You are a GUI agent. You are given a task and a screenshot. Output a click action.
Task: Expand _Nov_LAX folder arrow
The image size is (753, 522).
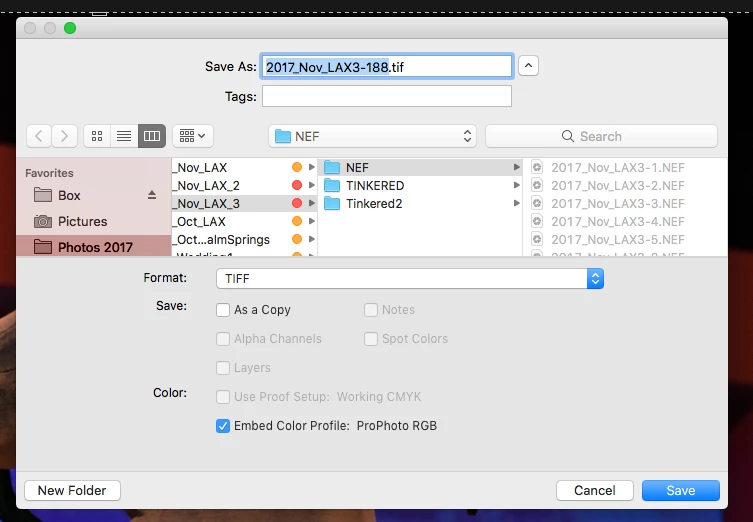tap(312, 167)
